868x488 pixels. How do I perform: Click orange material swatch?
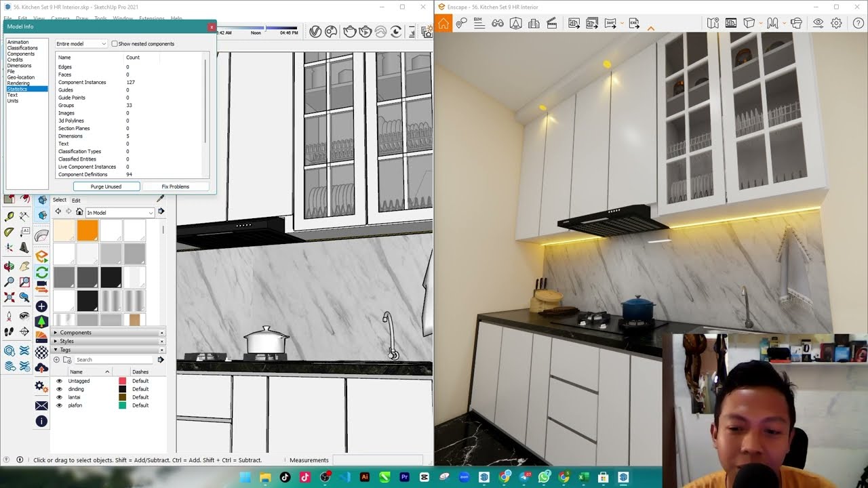(x=87, y=230)
